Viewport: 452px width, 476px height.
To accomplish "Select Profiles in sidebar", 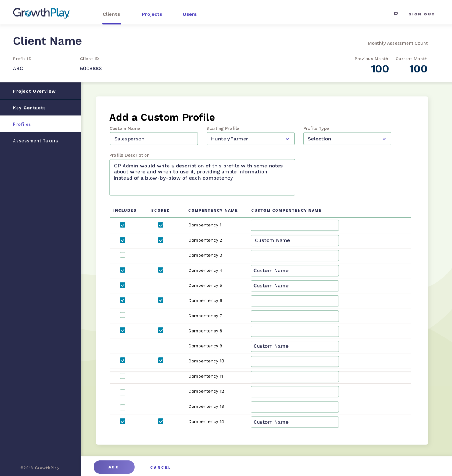I will [x=40, y=124].
